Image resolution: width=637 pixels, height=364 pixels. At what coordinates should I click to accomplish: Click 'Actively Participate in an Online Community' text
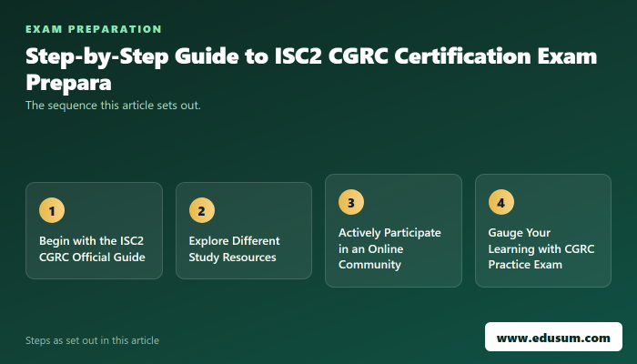tap(389, 248)
